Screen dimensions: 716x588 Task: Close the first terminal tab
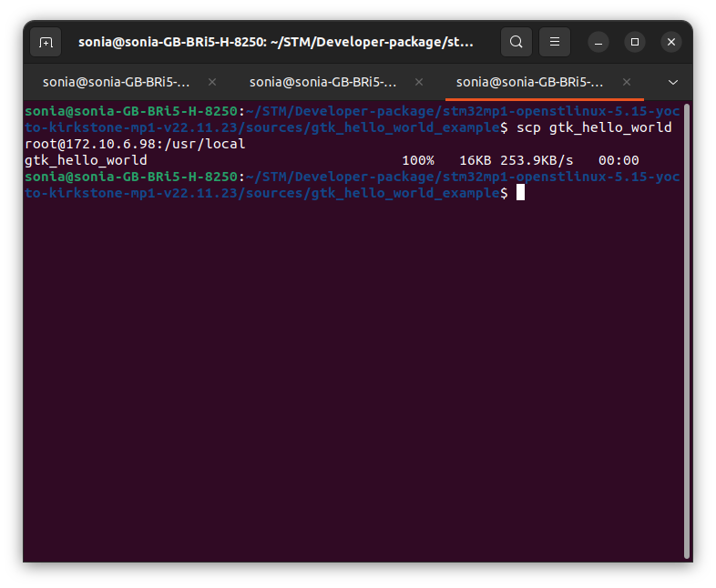point(212,82)
